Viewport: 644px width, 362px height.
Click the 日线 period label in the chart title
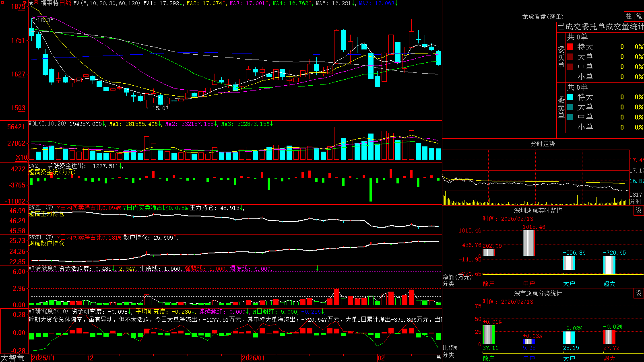point(65,3)
